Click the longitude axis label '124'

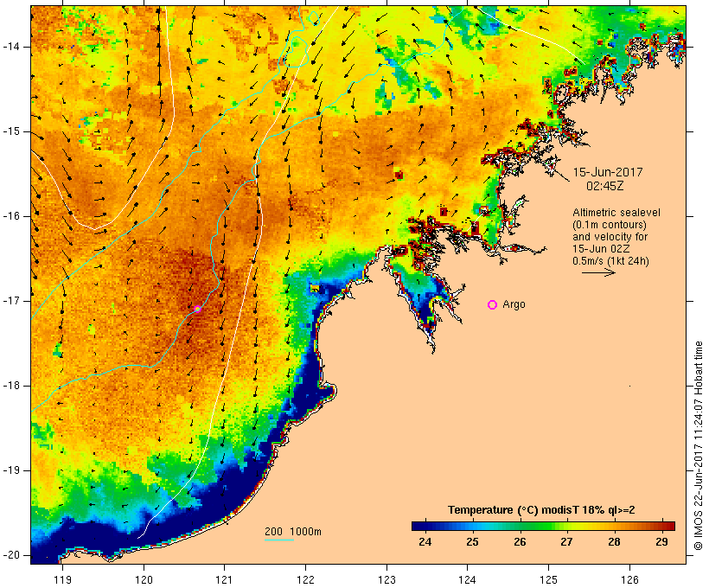(468, 579)
